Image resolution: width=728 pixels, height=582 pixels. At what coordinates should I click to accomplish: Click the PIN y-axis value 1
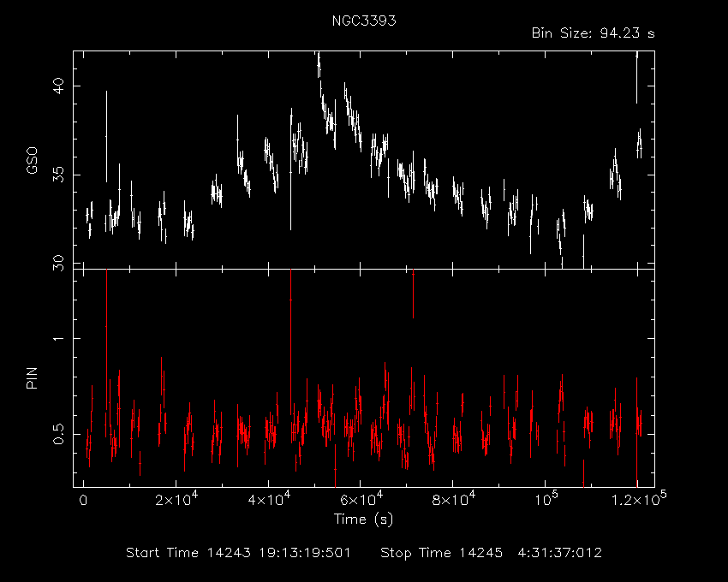point(58,338)
